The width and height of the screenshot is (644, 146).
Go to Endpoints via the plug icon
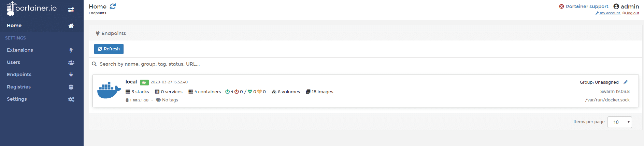coord(71,75)
